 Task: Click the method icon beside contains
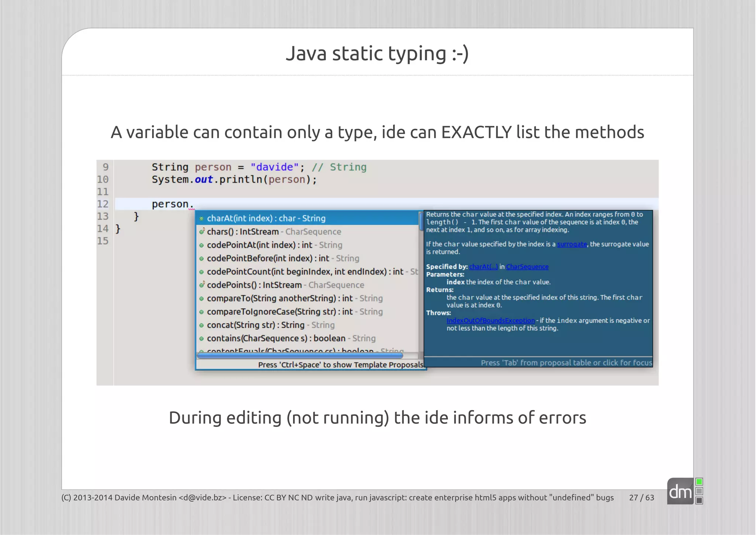(x=202, y=338)
